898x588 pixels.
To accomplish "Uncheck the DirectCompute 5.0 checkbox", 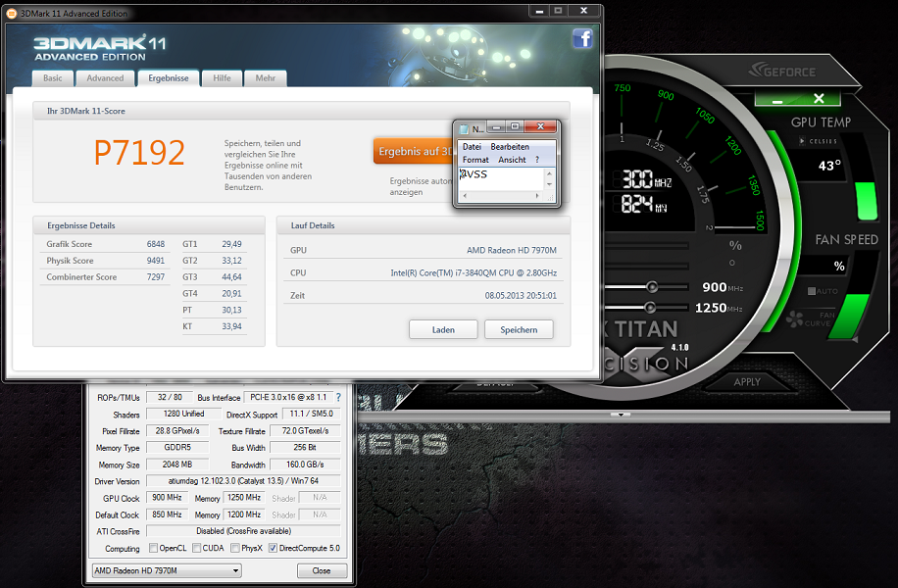I will [x=273, y=548].
